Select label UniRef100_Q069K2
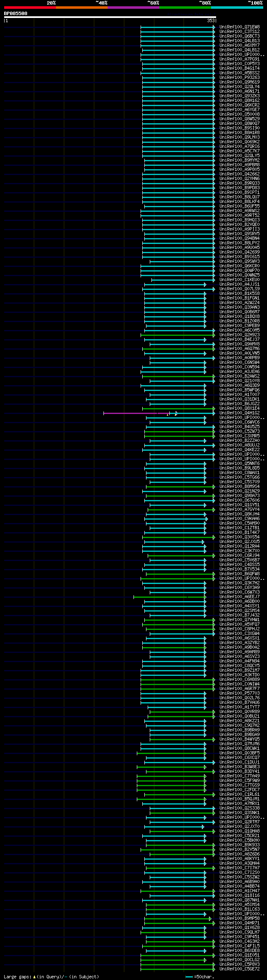 point(239,142)
